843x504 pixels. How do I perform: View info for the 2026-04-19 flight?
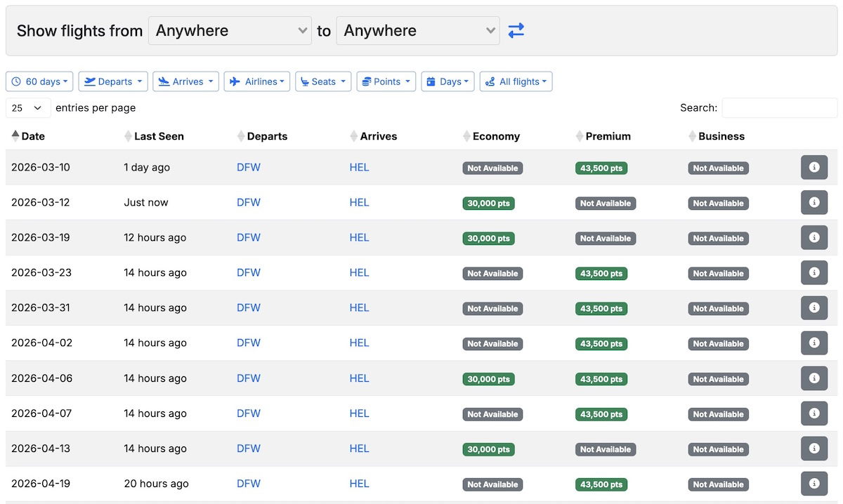point(814,484)
